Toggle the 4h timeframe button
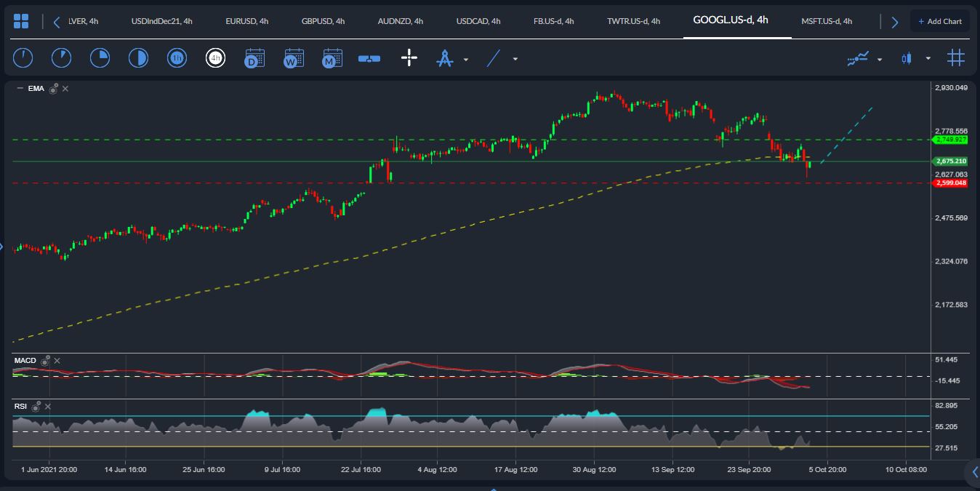Viewport: 980px width, 491px height. (x=215, y=58)
